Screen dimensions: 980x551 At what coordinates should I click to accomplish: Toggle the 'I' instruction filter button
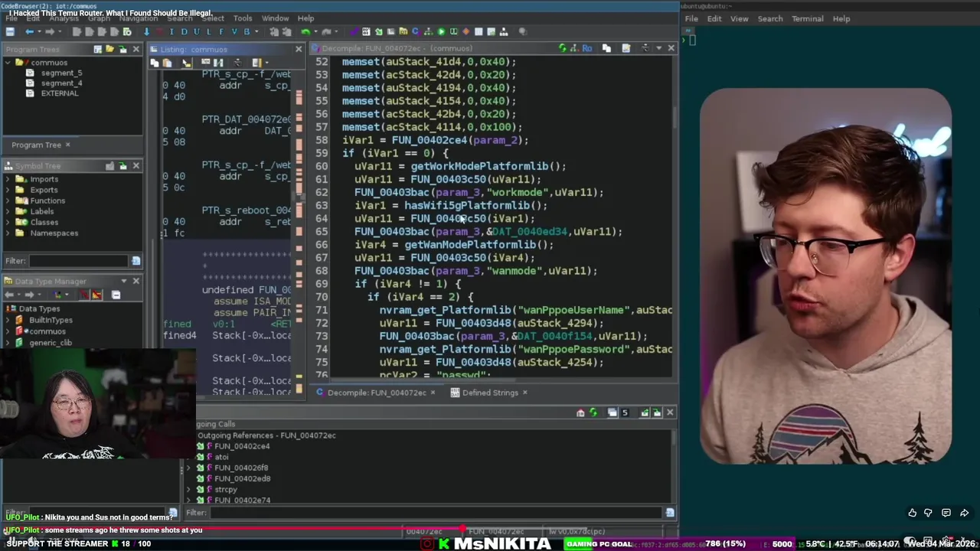point(171,31)
